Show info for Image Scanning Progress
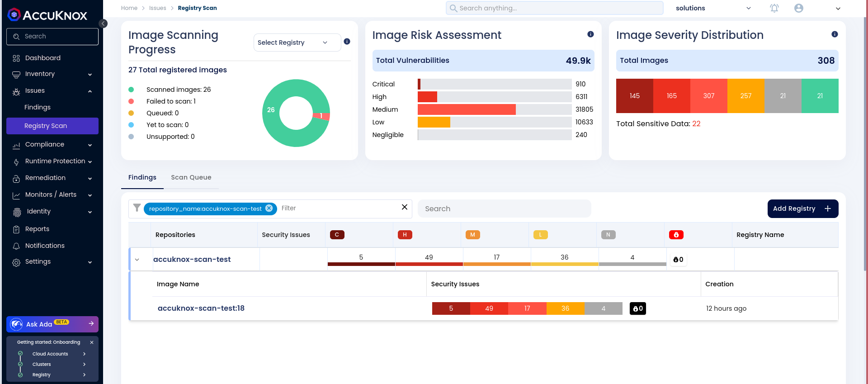The width and height of the screenshot is (868, 384). pyautogui.click(x=347, y=41)
